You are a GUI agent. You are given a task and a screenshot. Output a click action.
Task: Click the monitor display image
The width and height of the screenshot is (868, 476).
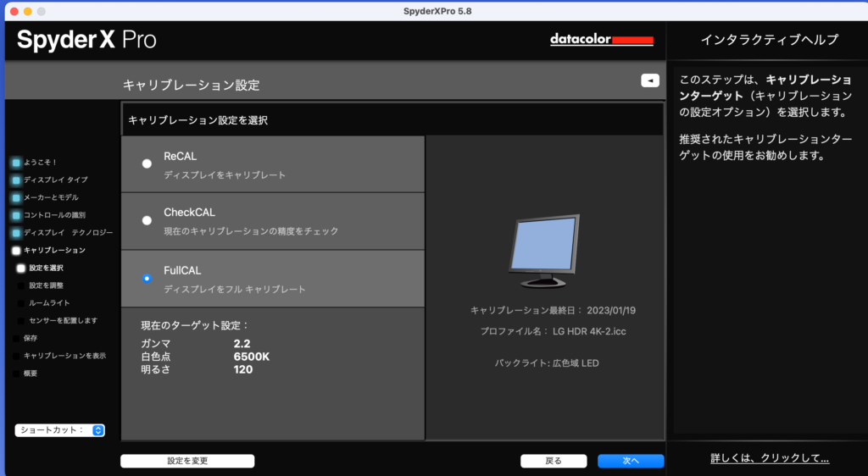(544, 252)
